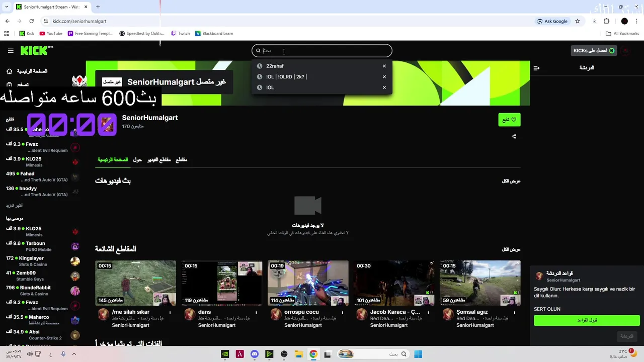Remove the '!OL | !OLRD | 2k?' history entry

click(384, 77)
